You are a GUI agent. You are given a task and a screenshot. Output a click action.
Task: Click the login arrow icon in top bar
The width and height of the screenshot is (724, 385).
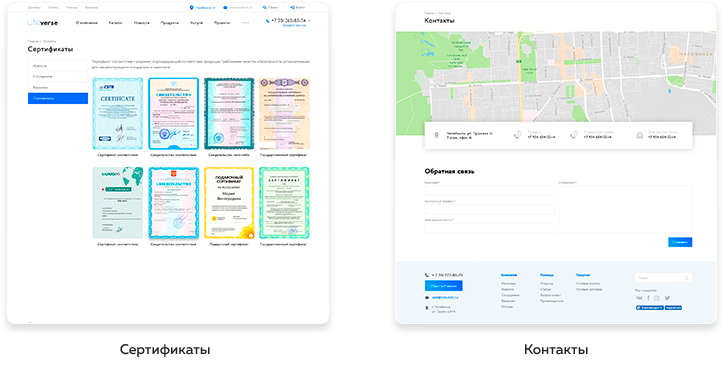pyautogui.click(x=292, y=7)
